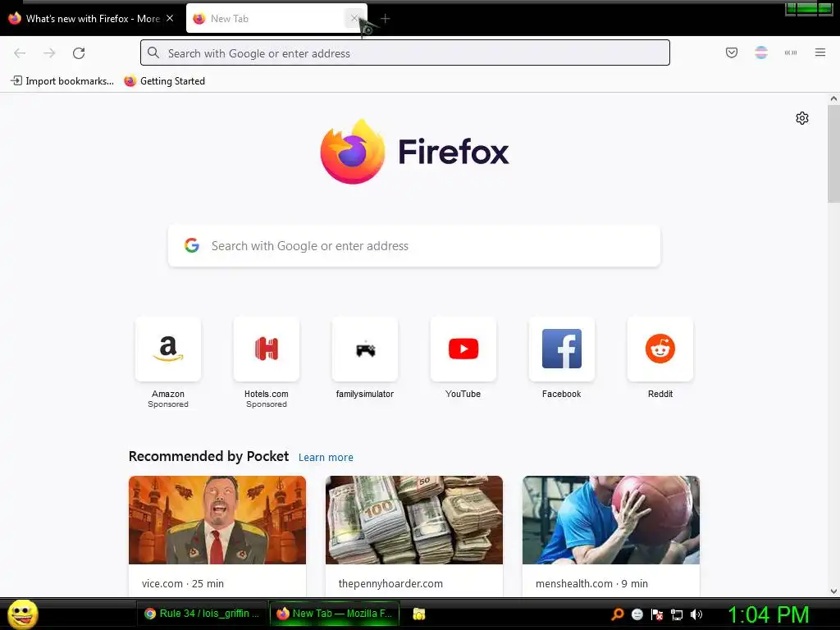This screenshot has height=630, width=840.
Task: Click Learn more beside Recommended by Pocket
Action: click(326, 458)
